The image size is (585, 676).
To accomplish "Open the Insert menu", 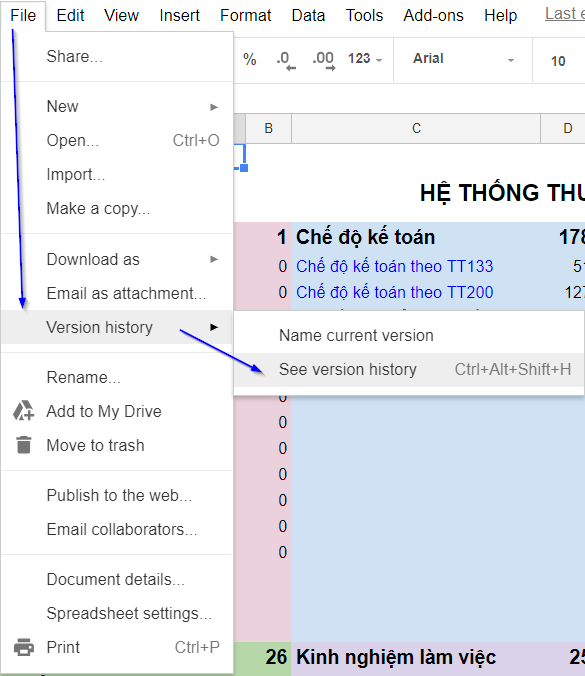I will pos(179,16).
